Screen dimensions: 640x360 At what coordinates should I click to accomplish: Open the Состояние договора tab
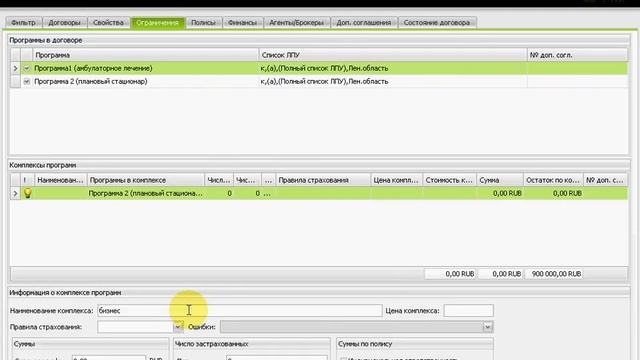tap(437, 22)
